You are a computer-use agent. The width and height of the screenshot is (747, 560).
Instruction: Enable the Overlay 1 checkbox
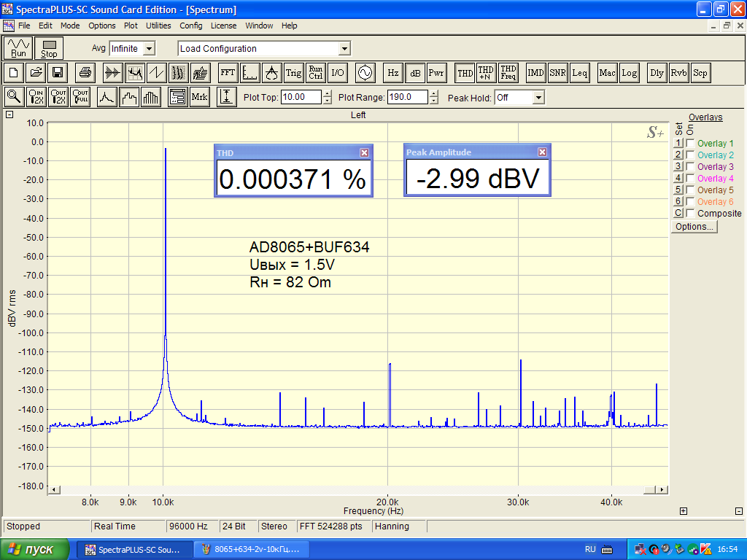click(x=690, y=144)
